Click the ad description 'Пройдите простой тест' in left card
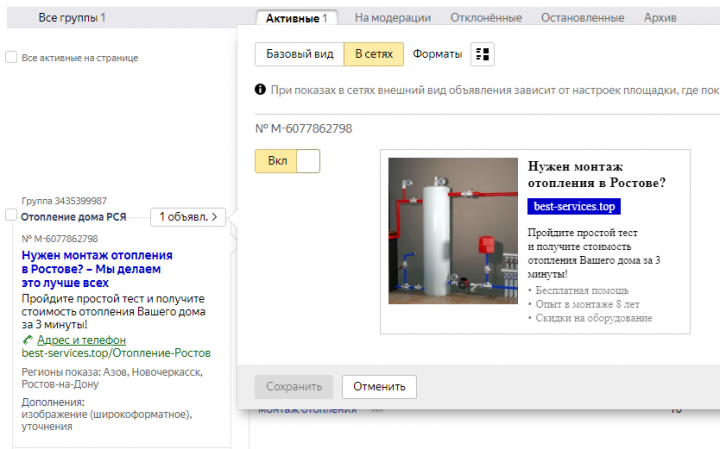This screenshot has height=449, width=720. coord(113,311)
